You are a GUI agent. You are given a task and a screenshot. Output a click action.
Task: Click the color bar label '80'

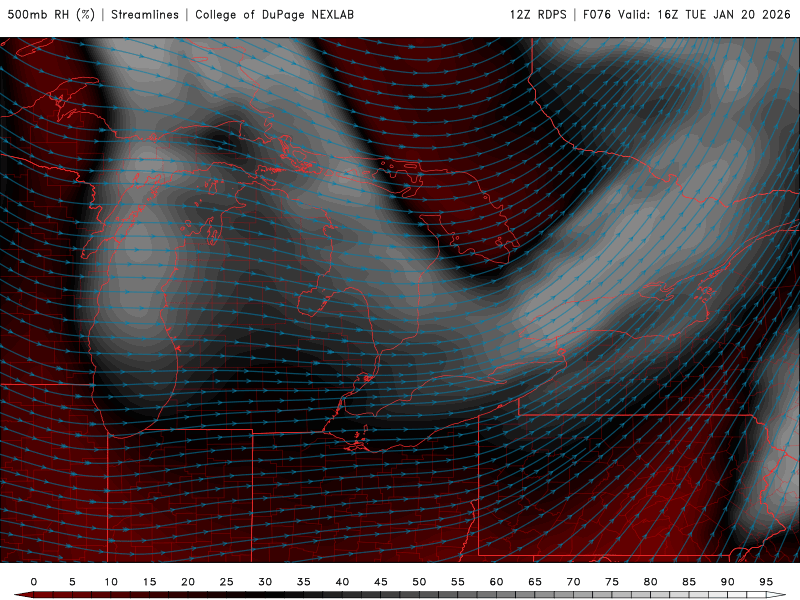tap(651, 582)
